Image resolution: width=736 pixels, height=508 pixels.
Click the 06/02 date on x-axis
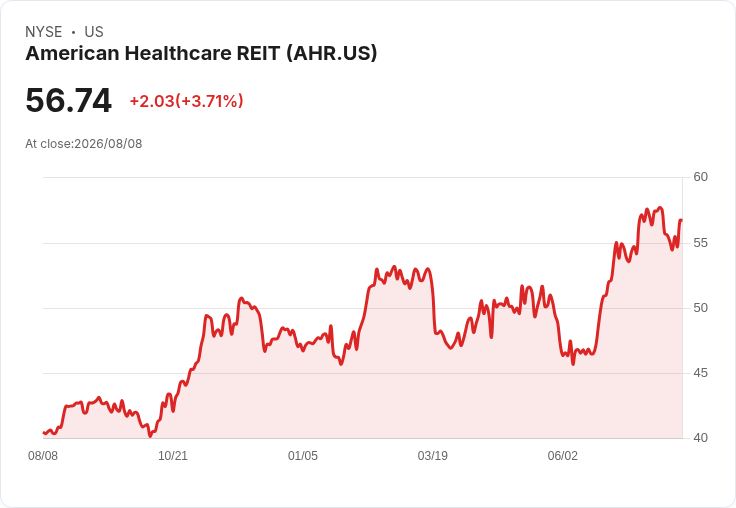coord(563,456)
